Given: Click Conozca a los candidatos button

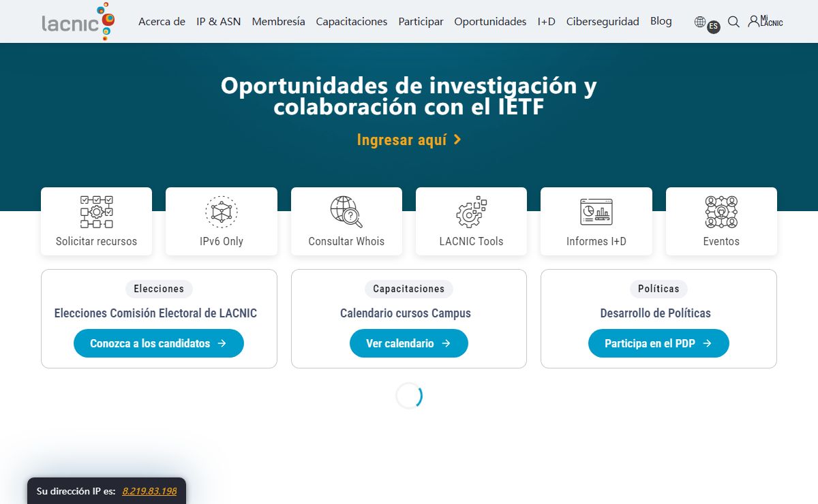Looking at the screenshot, I should pyautogui.click(x=159, y=343).
